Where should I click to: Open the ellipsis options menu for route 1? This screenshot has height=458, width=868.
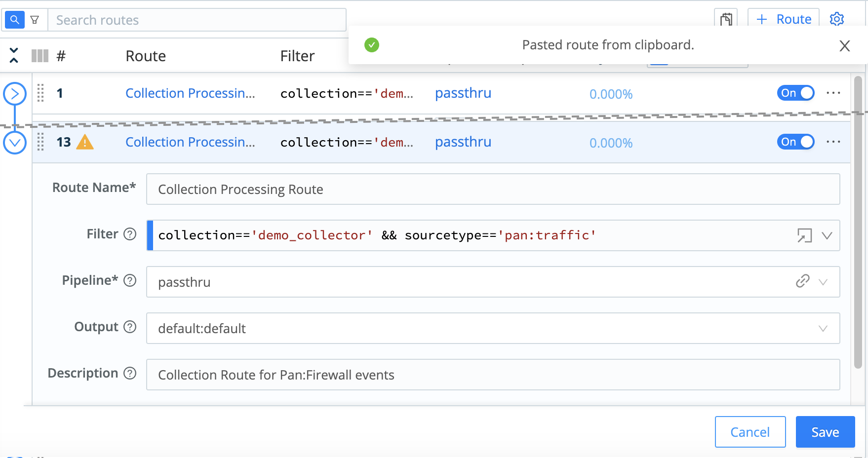pyautogui.click(x=833, y=93)
